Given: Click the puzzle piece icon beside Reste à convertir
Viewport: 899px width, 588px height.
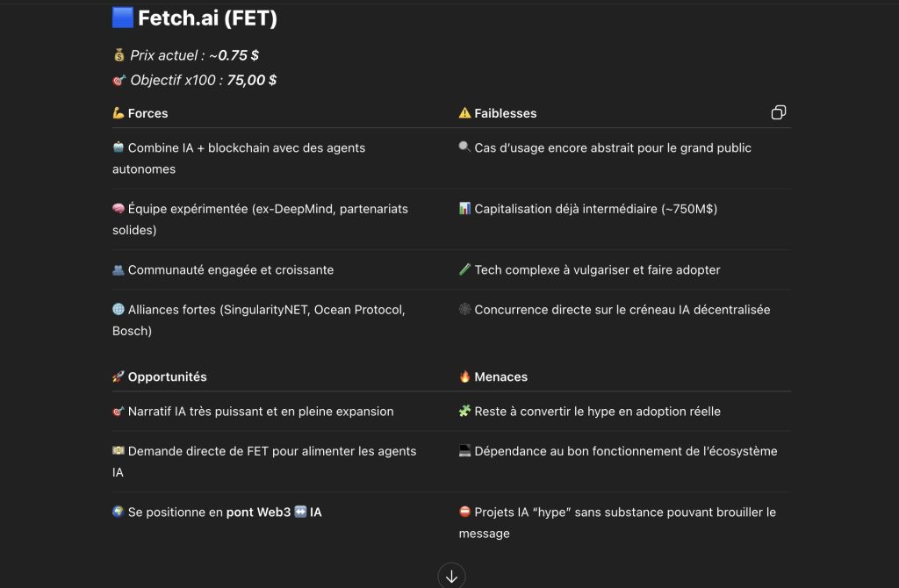Looking at the screenshot, I should pyautogui.click(x=464, y=411).
